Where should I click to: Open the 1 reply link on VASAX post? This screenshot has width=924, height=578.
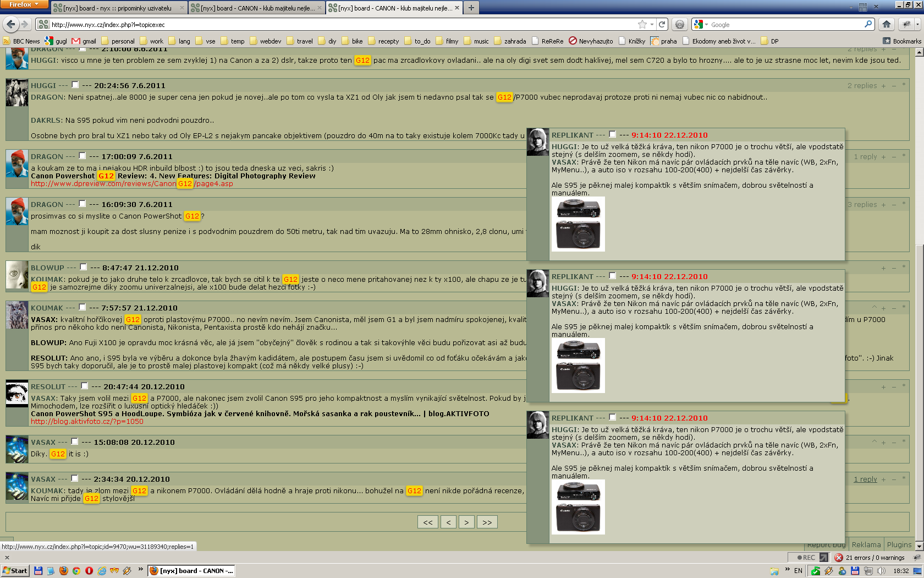coord(865,479)
